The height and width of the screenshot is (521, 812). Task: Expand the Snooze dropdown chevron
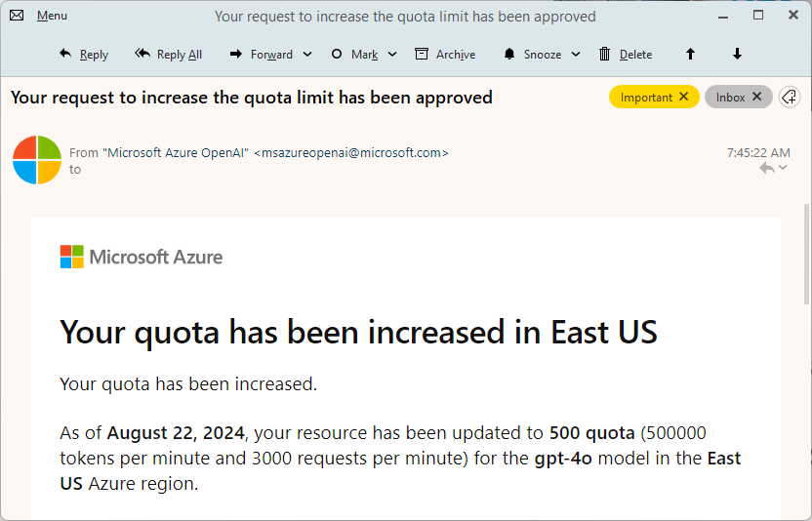(x=576, y=55)
